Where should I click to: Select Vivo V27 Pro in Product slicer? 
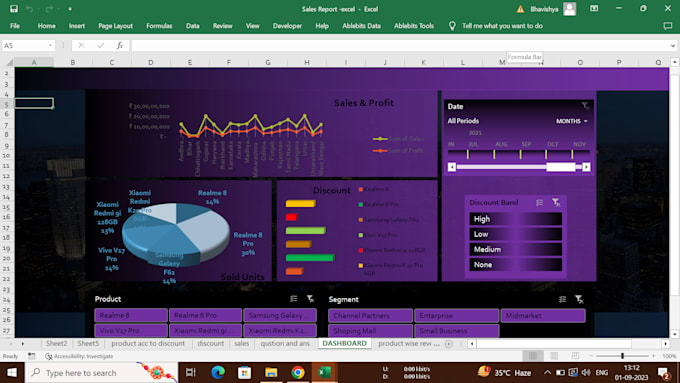pos(131,331)
